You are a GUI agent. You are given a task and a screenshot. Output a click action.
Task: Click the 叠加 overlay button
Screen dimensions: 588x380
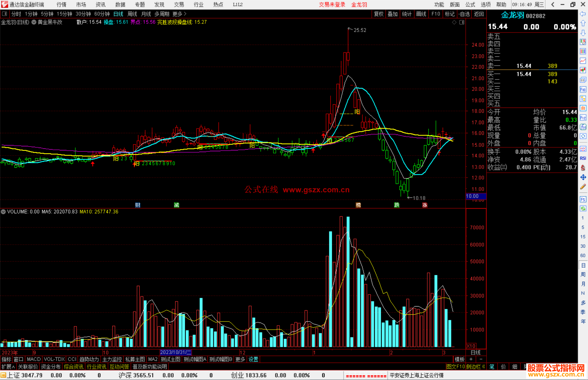pos(393,14)
